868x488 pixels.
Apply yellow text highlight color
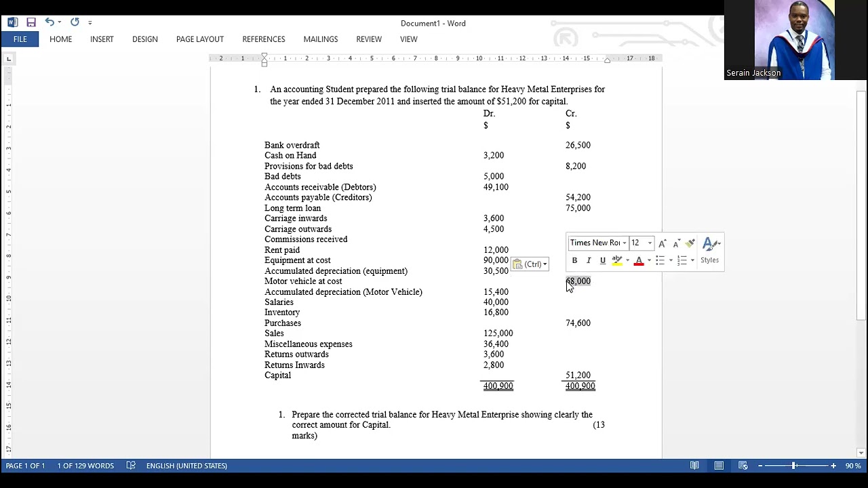616,260
